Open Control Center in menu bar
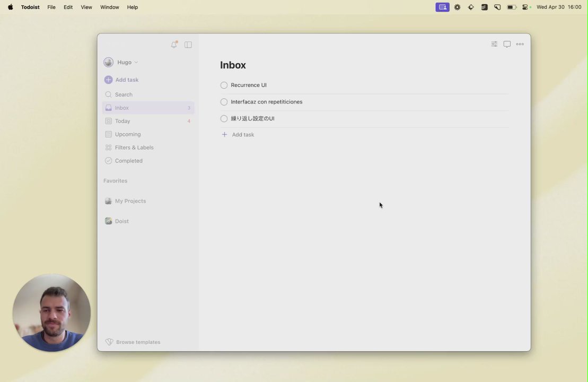Screen dimensions: 588x382 coord(525,7)
